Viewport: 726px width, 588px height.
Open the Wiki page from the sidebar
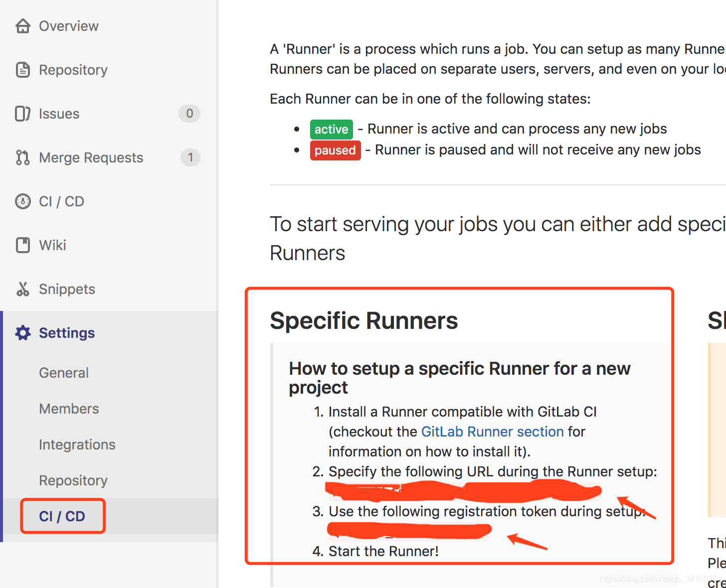click(x=53, y=245)
